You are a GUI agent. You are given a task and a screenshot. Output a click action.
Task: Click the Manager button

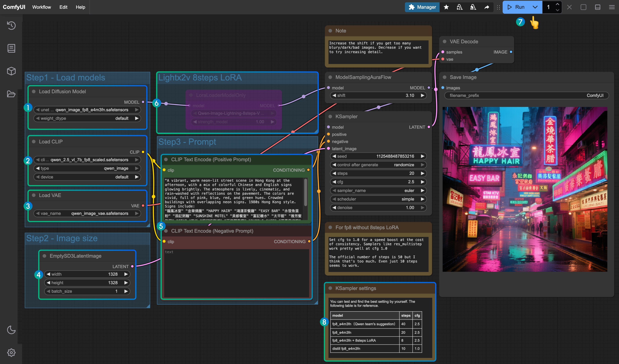click(422, 7)
